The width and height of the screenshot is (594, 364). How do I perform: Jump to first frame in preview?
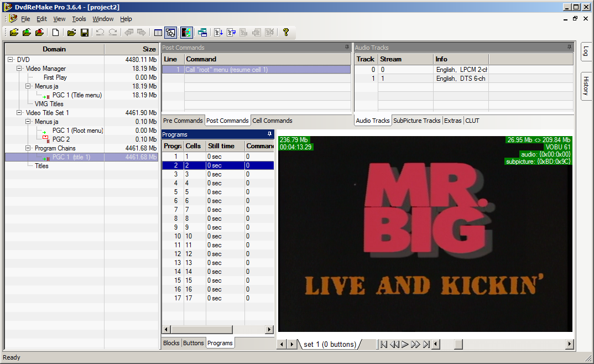pyautogui.click(x=384, y=344)
